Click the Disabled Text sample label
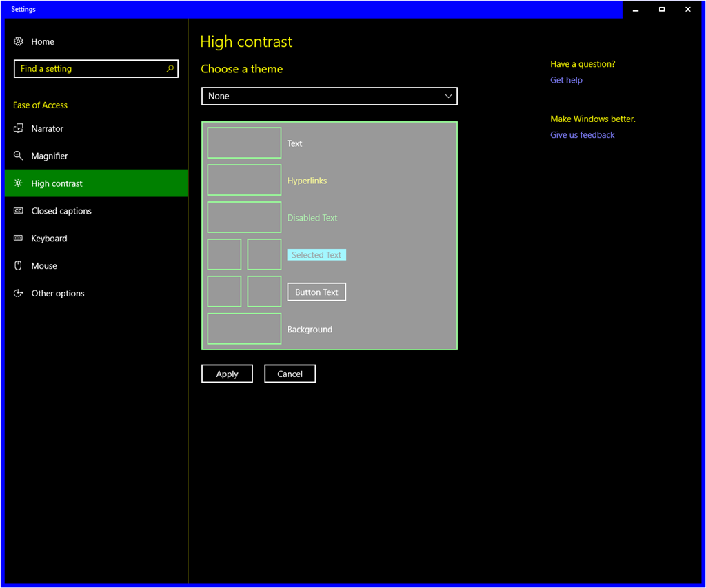Screen dimensions: 706x588 [312, 218]
